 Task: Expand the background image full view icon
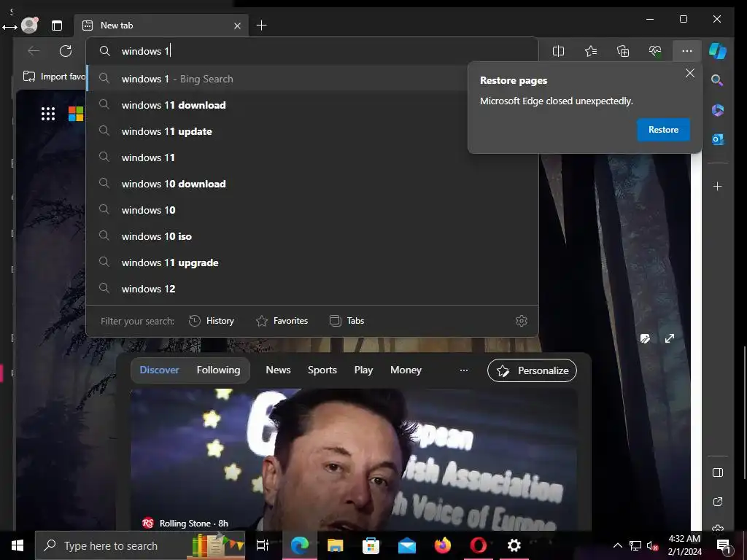(670, 338)
